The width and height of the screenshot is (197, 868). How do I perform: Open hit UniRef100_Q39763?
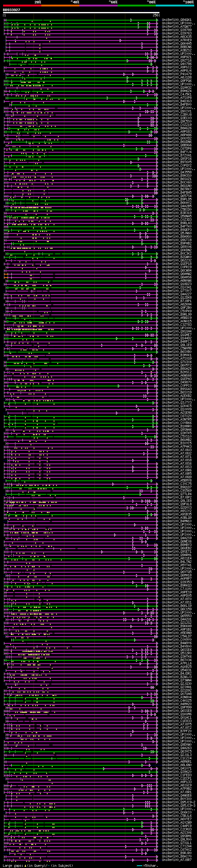click(x=177, y=33)
